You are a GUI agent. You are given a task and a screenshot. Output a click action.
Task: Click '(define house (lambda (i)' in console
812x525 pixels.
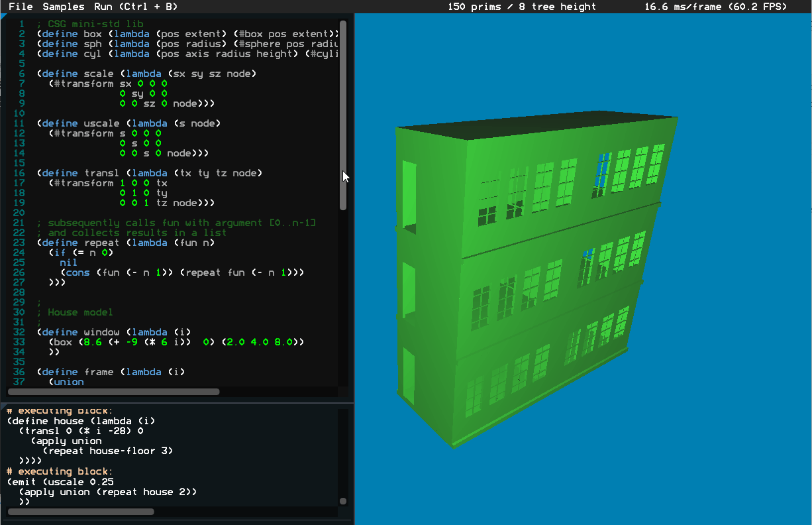coord(81,421)
